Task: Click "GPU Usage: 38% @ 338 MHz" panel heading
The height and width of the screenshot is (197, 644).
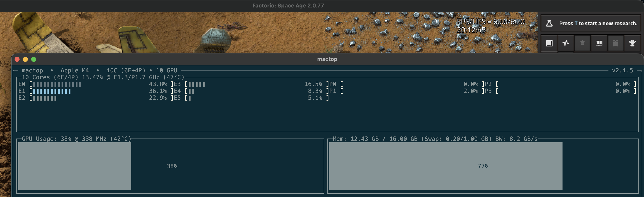Action: click(76, 139)
